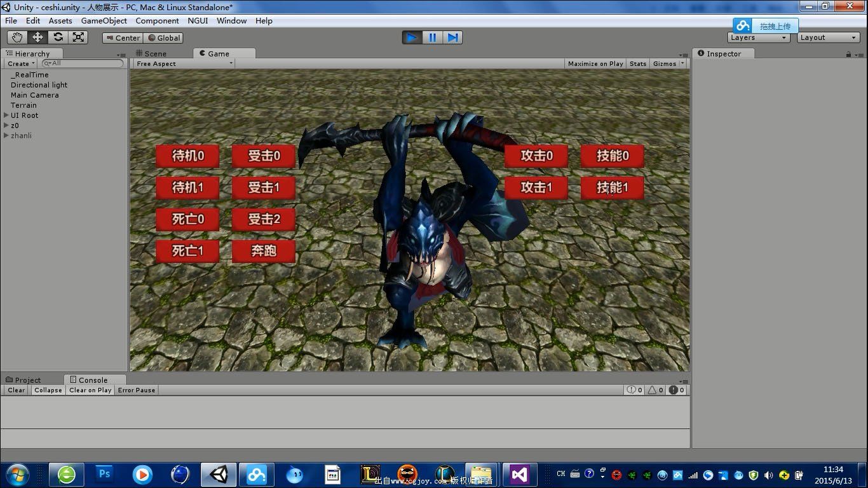This screenshot has height=488, width=868.
Task: Toggle pivot mode Center button
Action: (123, 38)
